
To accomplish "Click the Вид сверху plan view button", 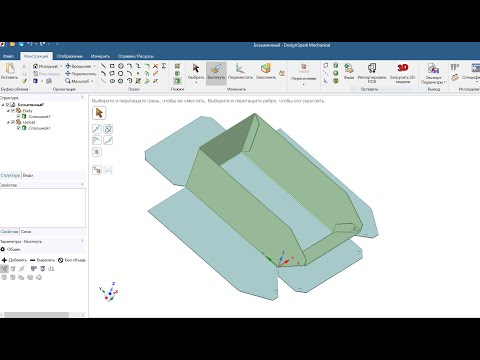I will [x=46, y=74].
